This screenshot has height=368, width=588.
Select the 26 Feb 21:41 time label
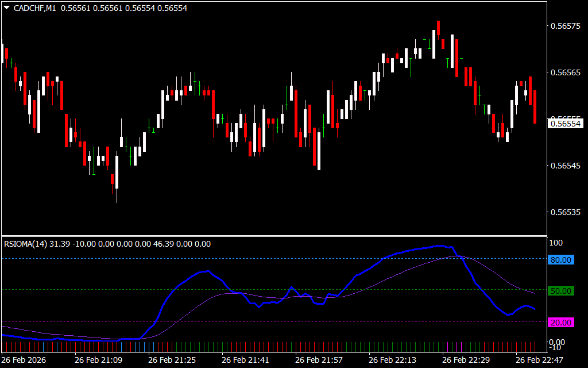245,360
